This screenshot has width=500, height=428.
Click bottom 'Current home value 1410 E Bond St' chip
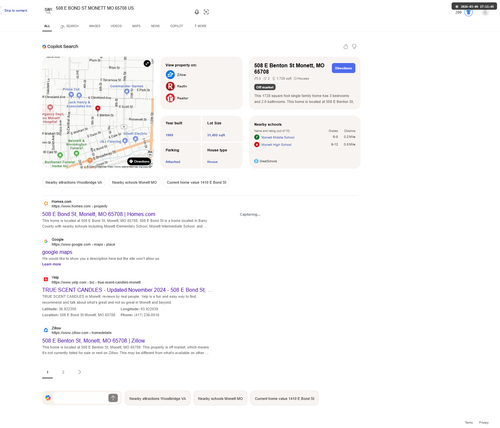point(284,398)
